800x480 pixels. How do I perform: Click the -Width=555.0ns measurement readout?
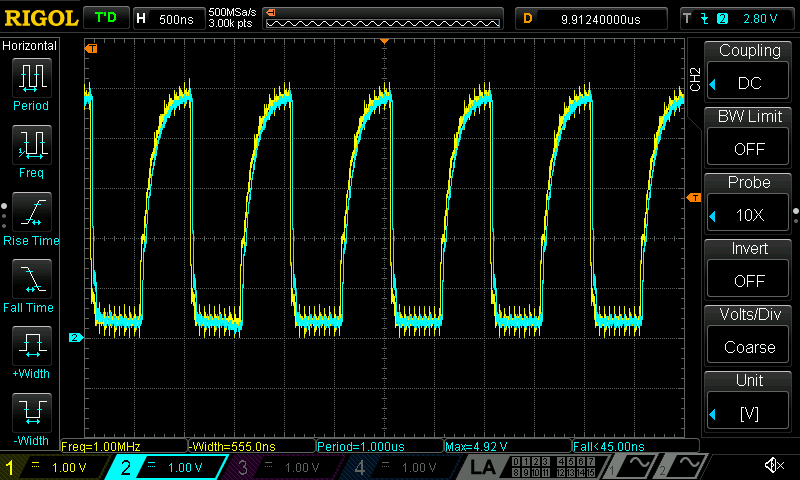click(252, 446)
